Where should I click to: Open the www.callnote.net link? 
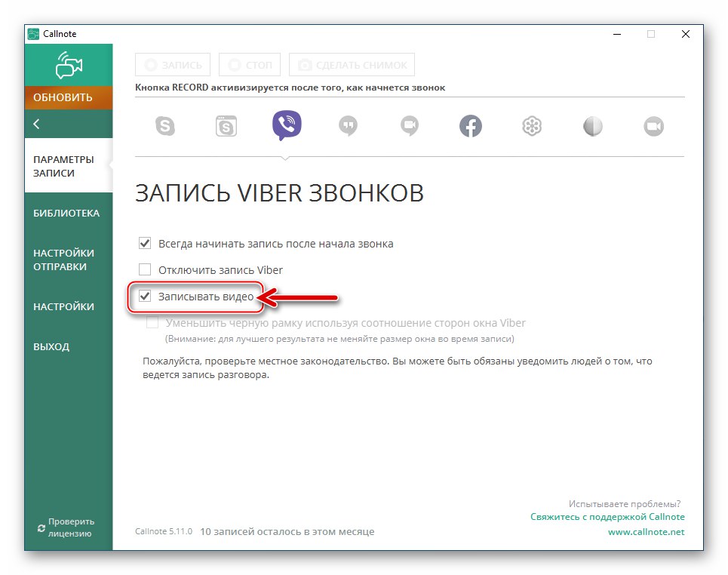point(647,532)
